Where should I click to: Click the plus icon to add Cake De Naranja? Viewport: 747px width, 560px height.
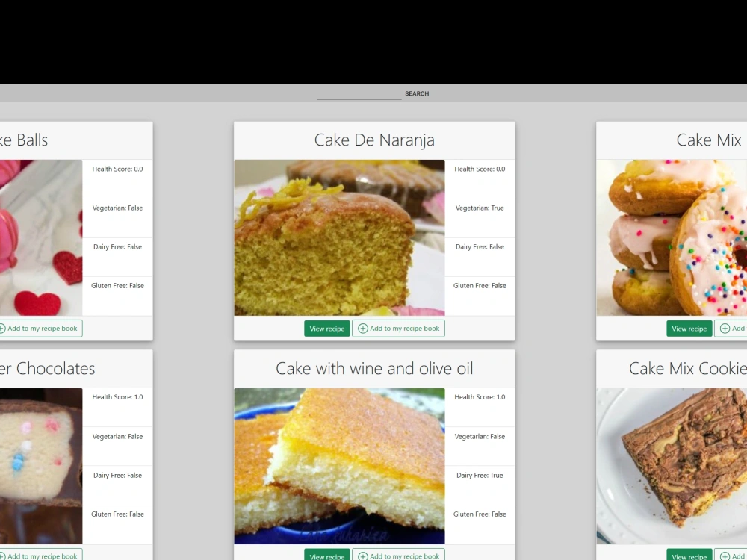pyautogui.click(x=362, y=328)
